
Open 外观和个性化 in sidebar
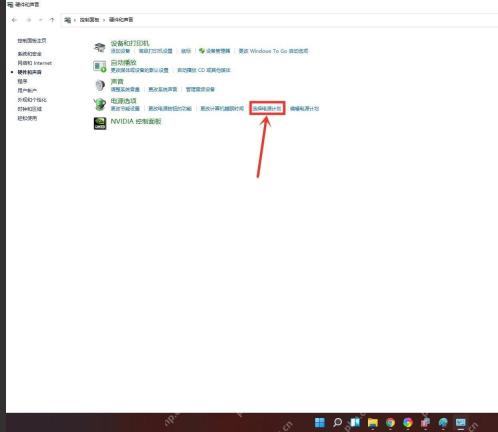pos(32,100)
